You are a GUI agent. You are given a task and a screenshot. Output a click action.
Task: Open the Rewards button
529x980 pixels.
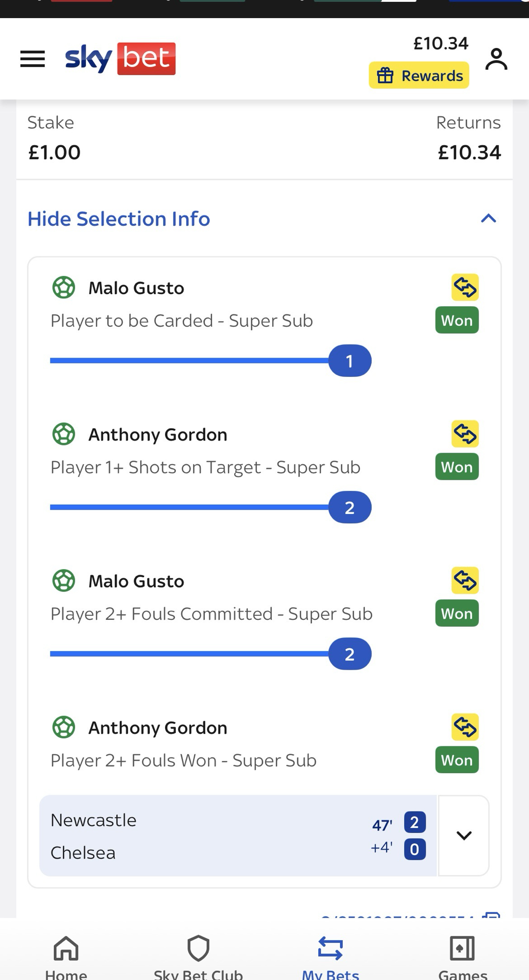click(x=419, y=75)
